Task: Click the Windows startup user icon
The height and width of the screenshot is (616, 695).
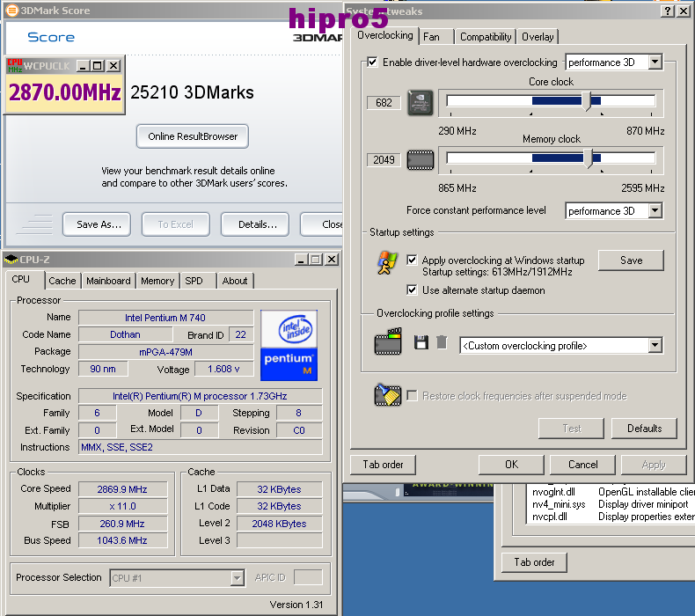Action: point(387,263)
